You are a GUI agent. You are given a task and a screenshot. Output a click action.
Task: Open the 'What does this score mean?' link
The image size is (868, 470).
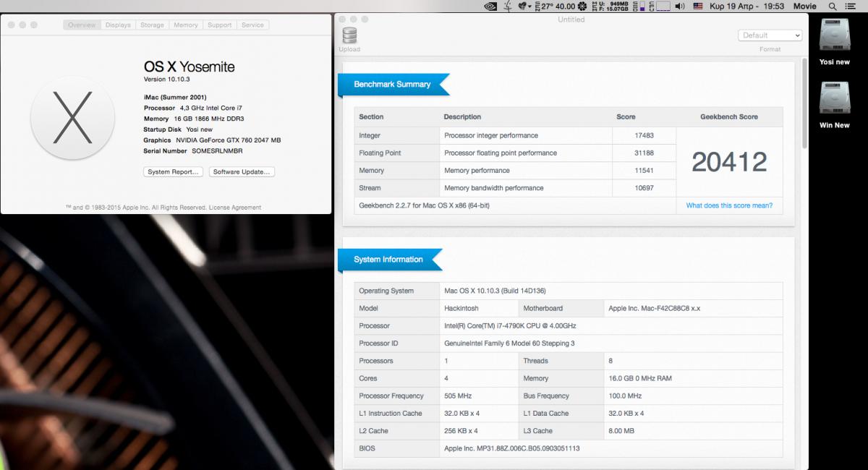(729, 205)
